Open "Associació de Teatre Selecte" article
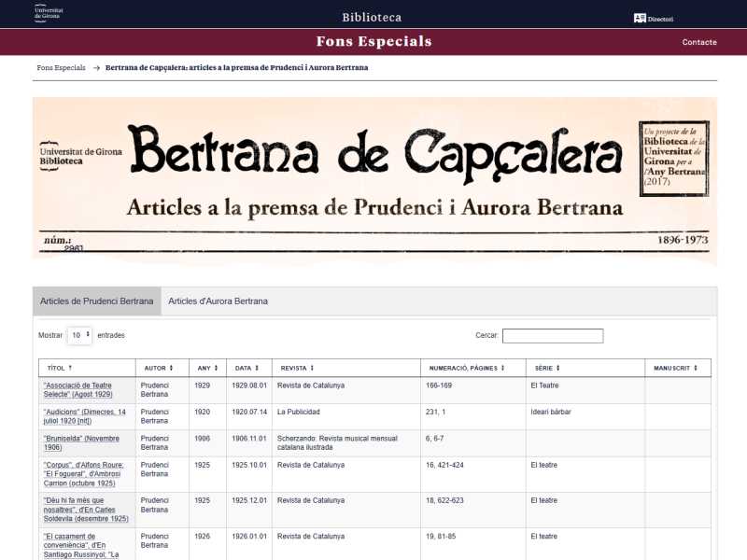 pyautogui.click(x=78, y=389)
